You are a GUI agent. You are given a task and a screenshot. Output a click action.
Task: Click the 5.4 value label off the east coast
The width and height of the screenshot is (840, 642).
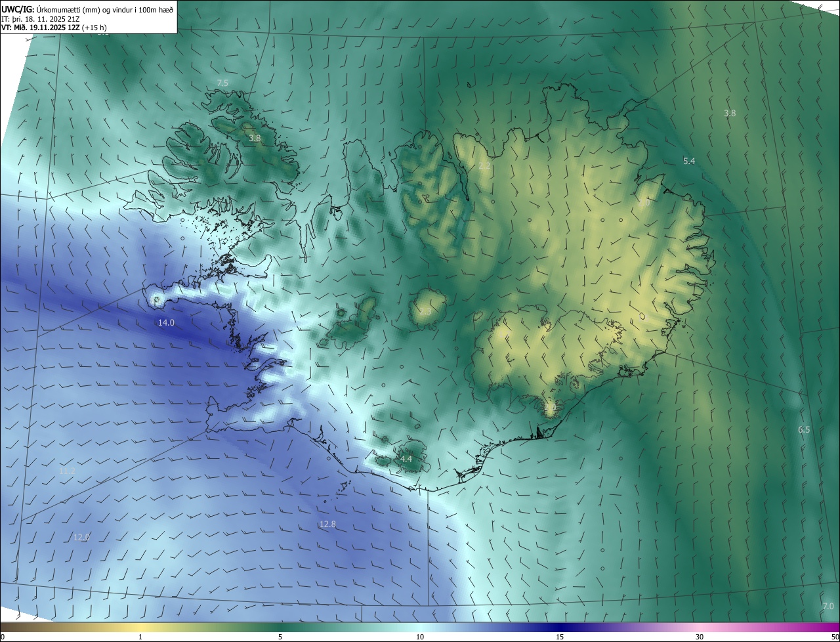(689, 161)
